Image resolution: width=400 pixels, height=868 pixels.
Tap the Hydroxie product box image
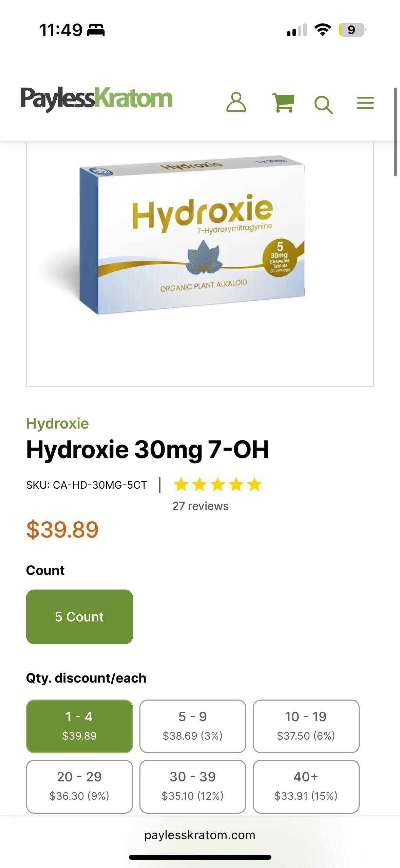point(192,235)
